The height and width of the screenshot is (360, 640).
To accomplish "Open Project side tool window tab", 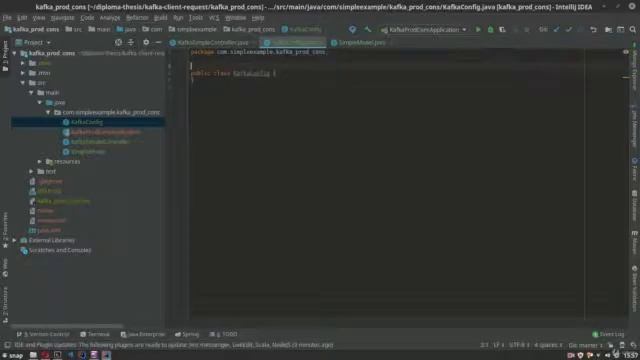I will (5, 56).
